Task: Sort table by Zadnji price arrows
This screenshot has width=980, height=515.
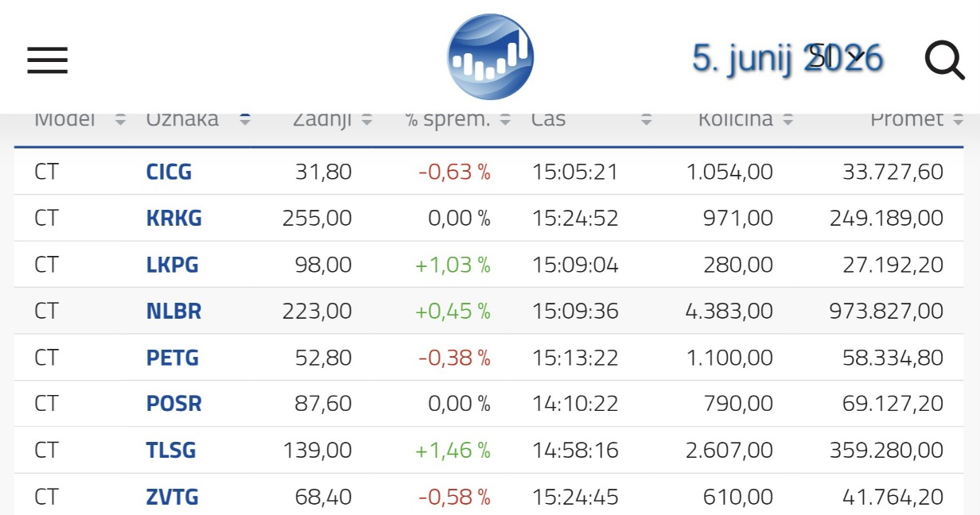Action: 367,120
